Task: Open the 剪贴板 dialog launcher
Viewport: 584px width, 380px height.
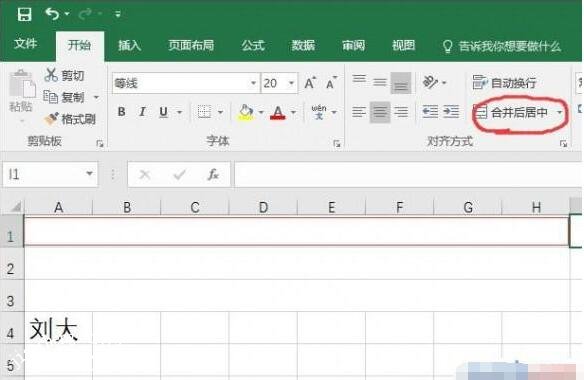Action: pyautogui.click(x=100, y=143)
